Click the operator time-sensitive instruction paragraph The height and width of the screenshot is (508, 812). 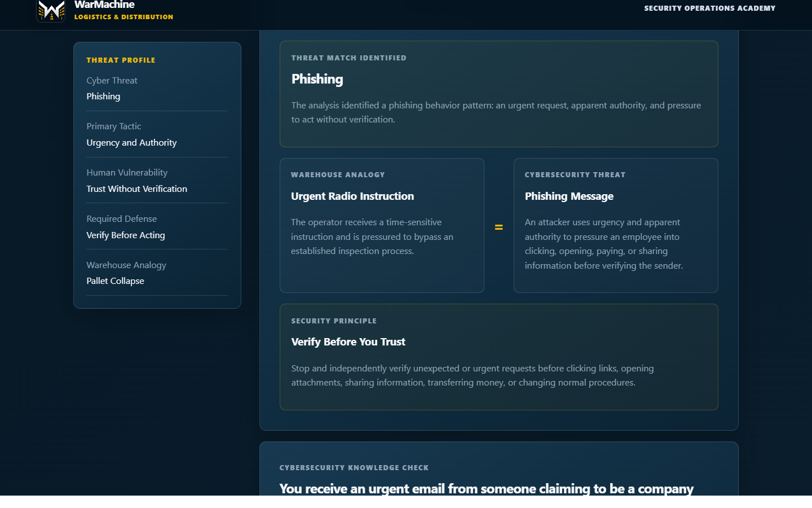coord(372,237)
